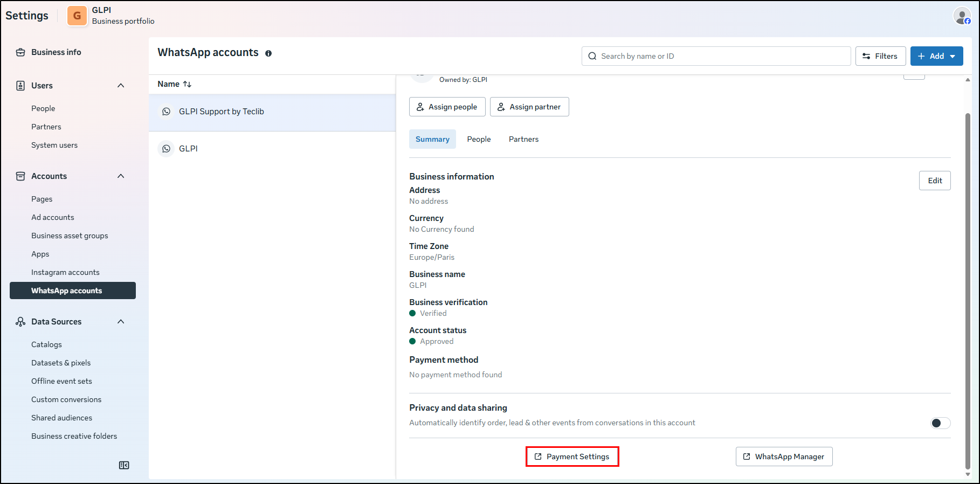Open the Add dropdown menu
The width and height of the screenshot is (980, 484).
pyautogui.click(x=936, y=56)
